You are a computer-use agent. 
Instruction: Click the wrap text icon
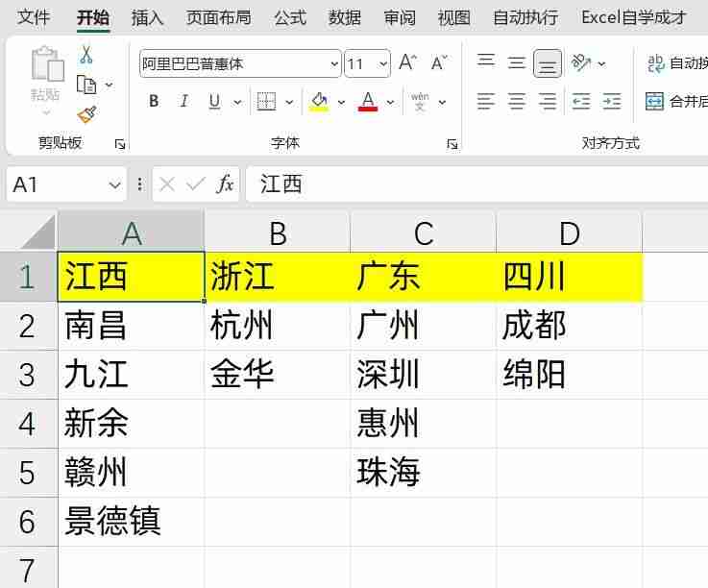pyautogui.click(x=655, y=63)
